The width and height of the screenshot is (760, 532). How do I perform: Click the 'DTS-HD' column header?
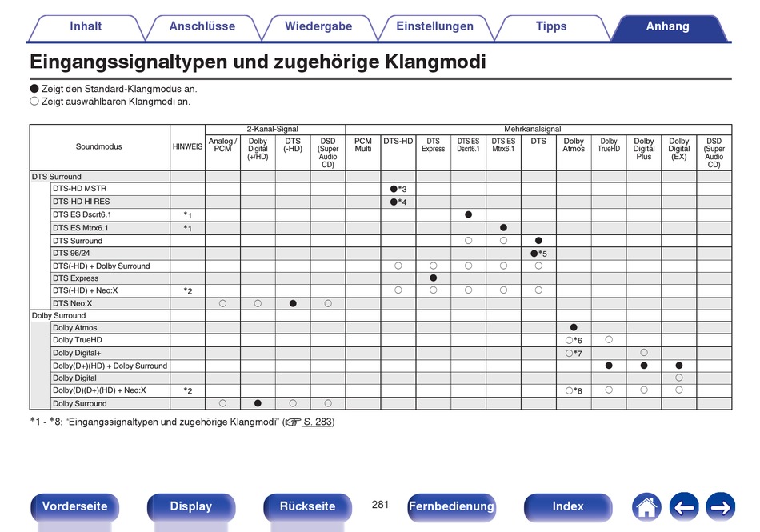398,141
